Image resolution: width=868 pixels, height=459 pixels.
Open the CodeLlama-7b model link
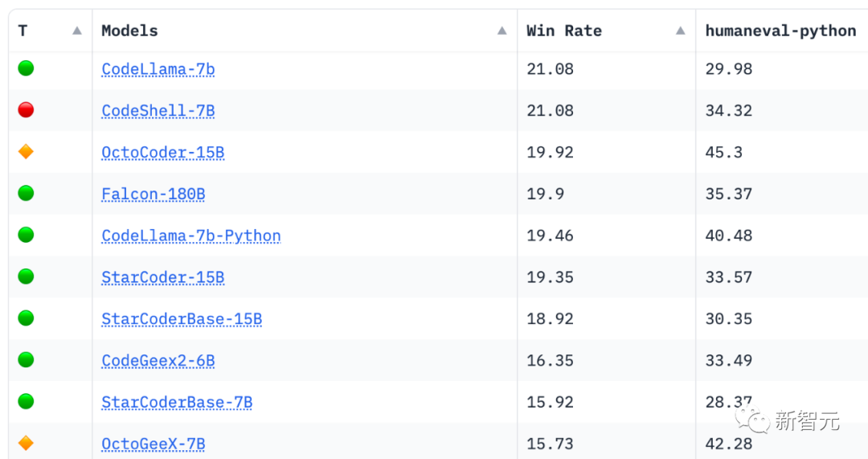pos(158,69)
